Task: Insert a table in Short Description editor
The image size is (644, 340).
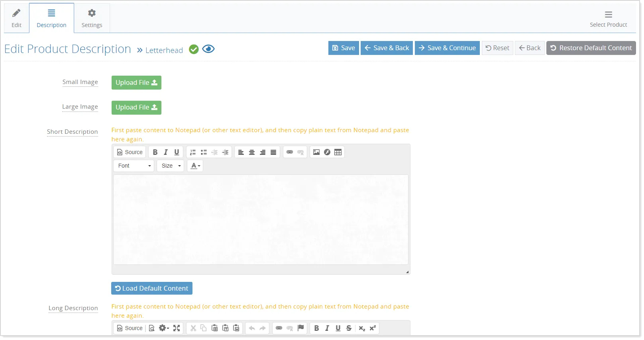Action: point(338,152)
